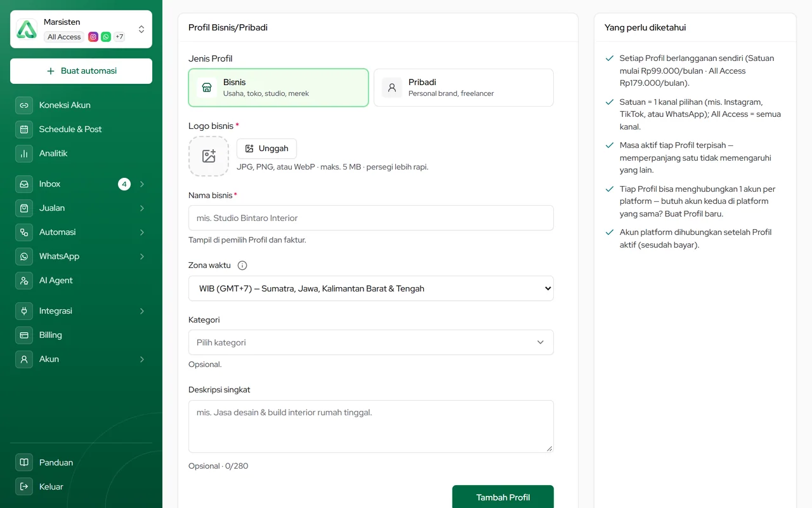Click the AI Agent icon
812x508 pixels.
(24, 281)
